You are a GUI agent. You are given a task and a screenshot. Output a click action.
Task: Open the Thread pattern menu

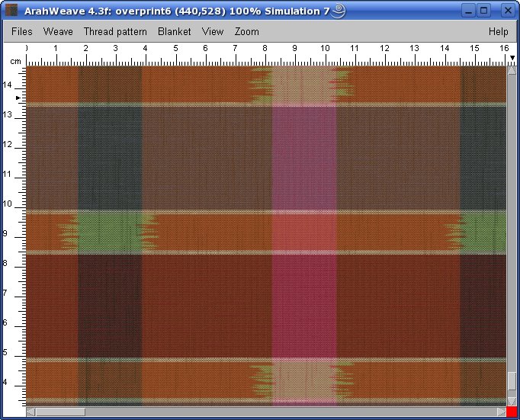click(115, 31)
